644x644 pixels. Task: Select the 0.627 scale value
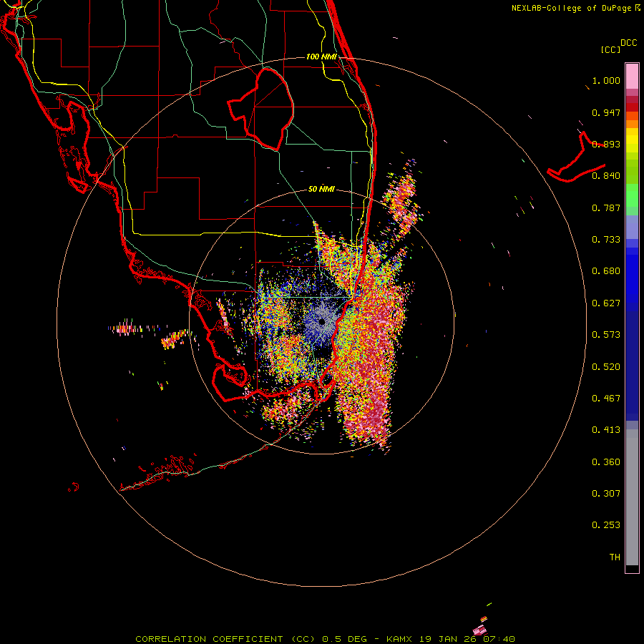(606, 303)
